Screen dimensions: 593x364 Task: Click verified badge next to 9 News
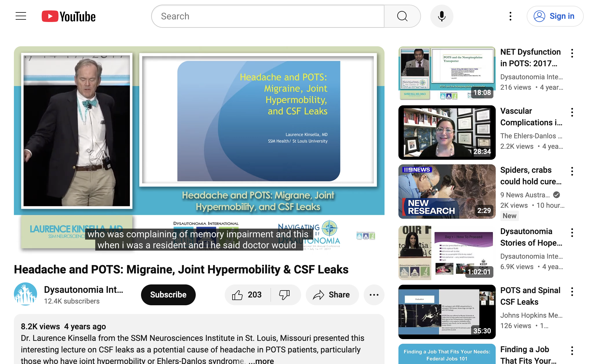(557, 195)
